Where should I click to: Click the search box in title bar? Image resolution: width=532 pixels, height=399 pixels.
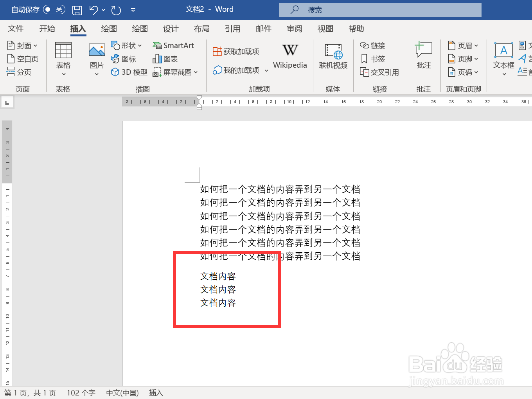[380, 10]
